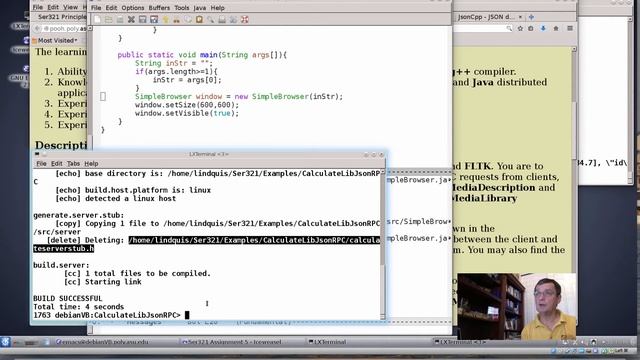Viewport: 640px width, 360px height.
Task: Click the BUILD SUCCESSFUL text in terminal
Action: pyautogui.click(x=68, y=298)
